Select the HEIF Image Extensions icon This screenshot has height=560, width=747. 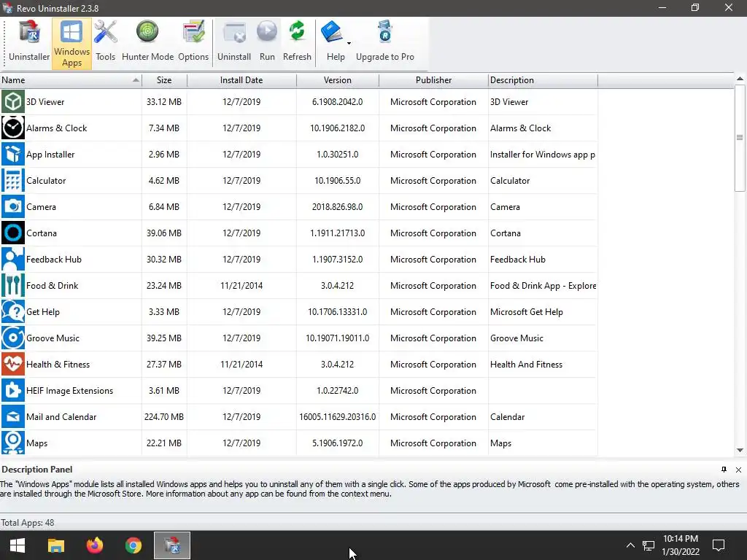tap(13, 390)
